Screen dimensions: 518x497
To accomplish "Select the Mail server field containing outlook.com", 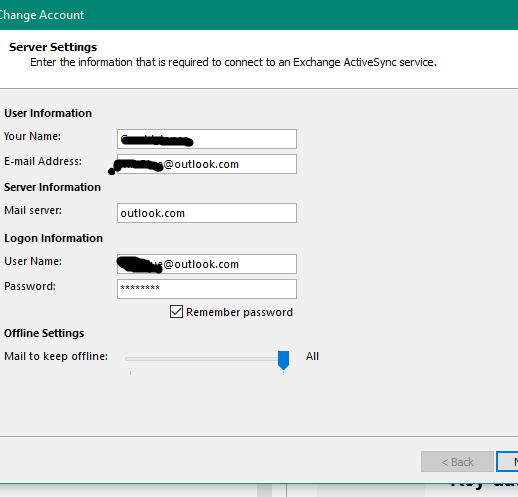I will [207, 213].
